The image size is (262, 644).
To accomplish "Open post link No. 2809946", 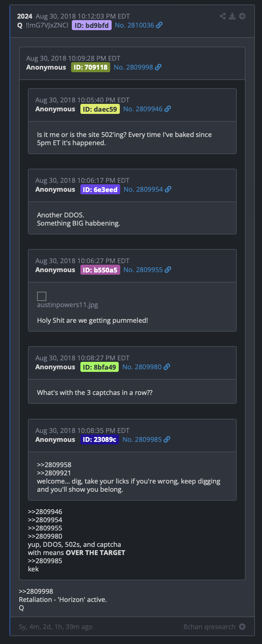I will point(143,109).
